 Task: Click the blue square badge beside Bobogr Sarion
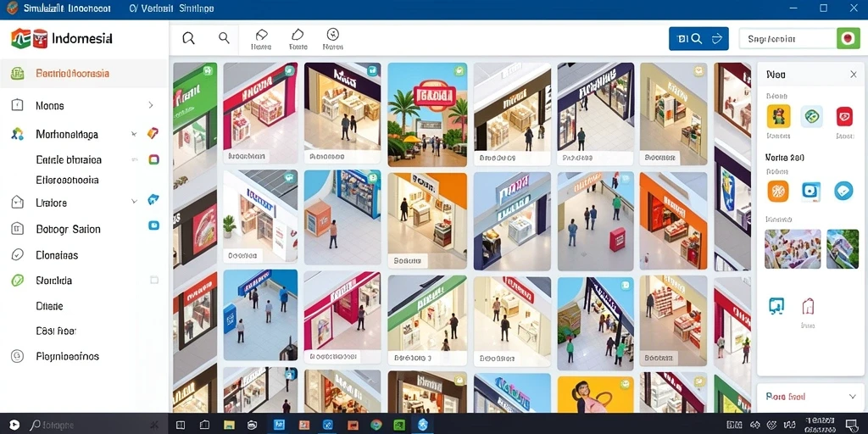click(154, 225)
